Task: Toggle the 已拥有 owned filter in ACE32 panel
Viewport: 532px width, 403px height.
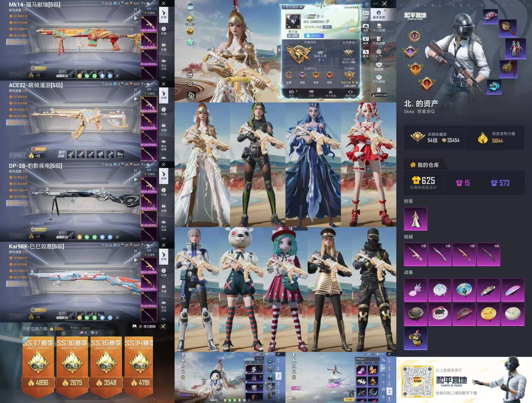Action: click(149, 94)
